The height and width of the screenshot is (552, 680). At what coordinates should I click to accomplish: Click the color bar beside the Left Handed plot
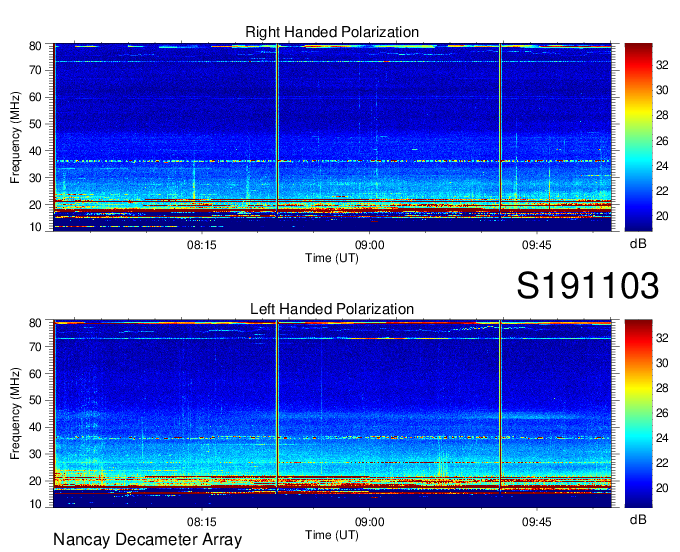pyautogui.click(x=638, y=413)
